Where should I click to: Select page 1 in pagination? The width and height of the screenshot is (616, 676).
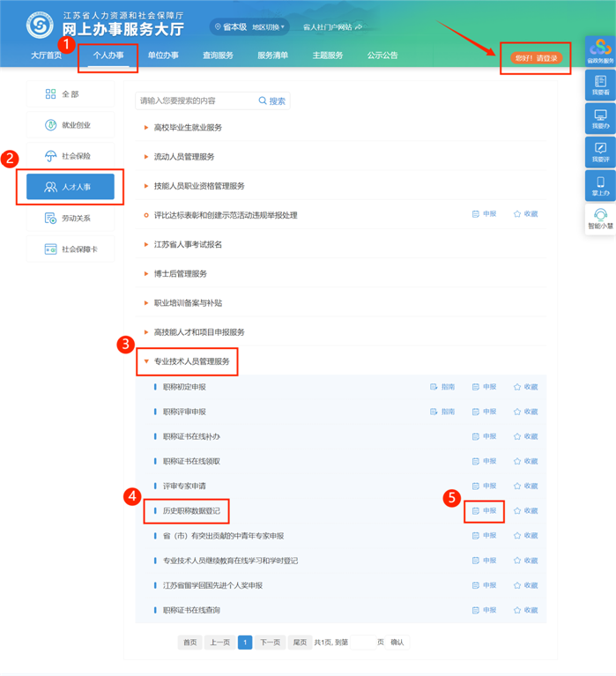245,643
